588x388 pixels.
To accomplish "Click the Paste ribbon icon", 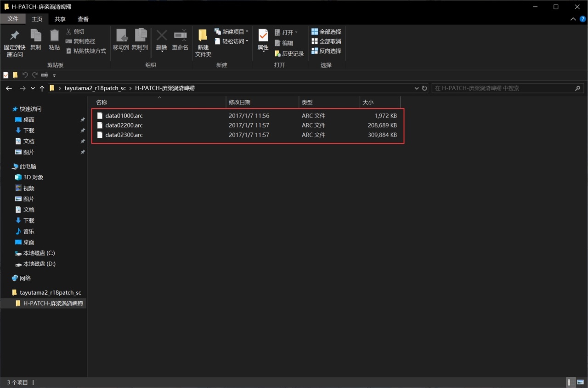I will pyautogui.click(x=54, y=40).
